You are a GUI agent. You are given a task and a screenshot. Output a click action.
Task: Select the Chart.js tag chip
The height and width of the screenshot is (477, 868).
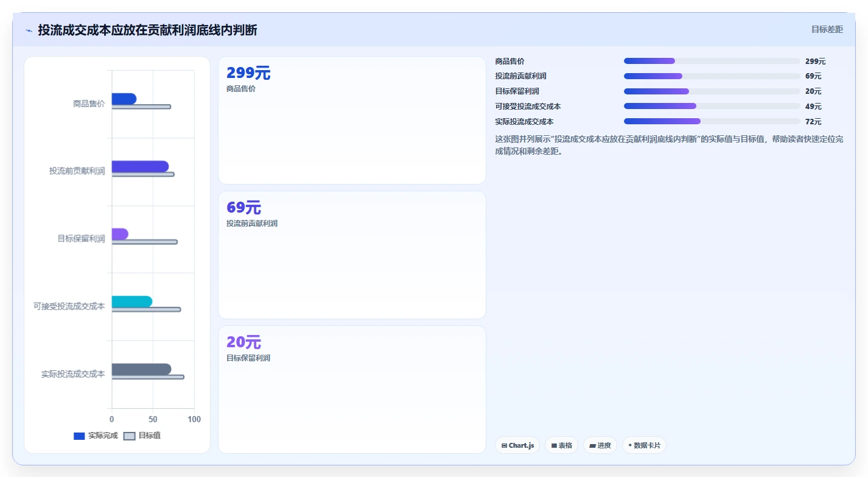[x=517, y=445]
